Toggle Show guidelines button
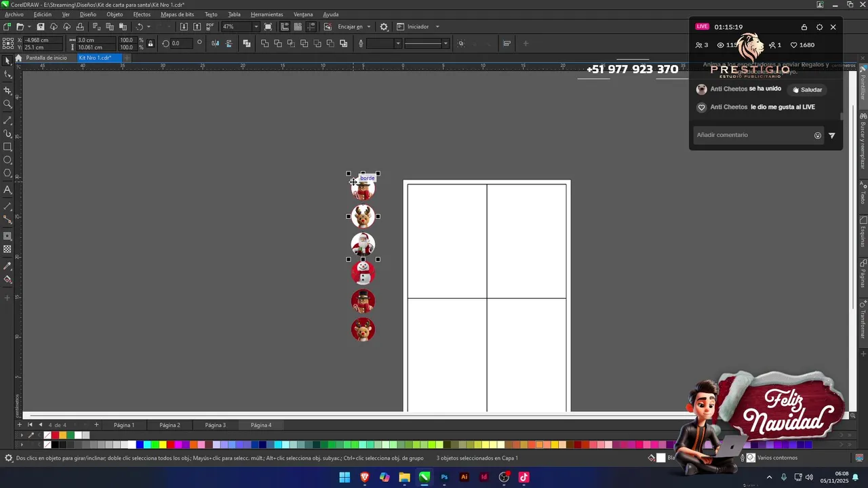Screen dimensions: 868x488 point(311,26)
